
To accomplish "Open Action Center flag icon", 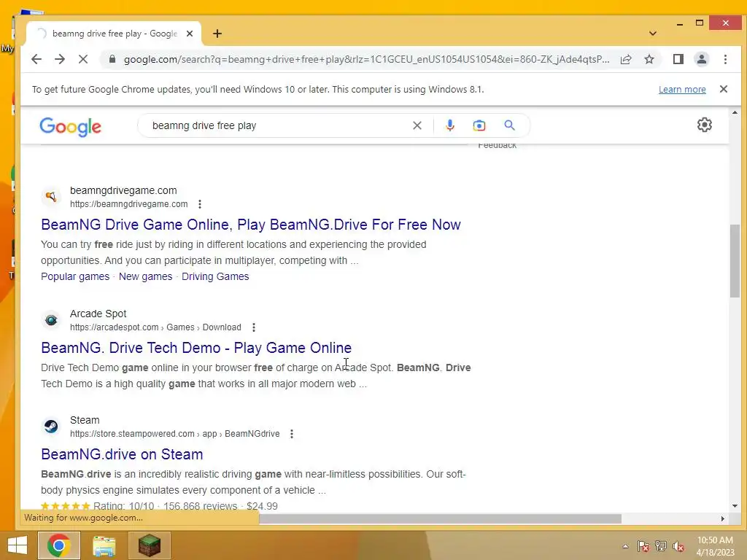I will 643,546.
